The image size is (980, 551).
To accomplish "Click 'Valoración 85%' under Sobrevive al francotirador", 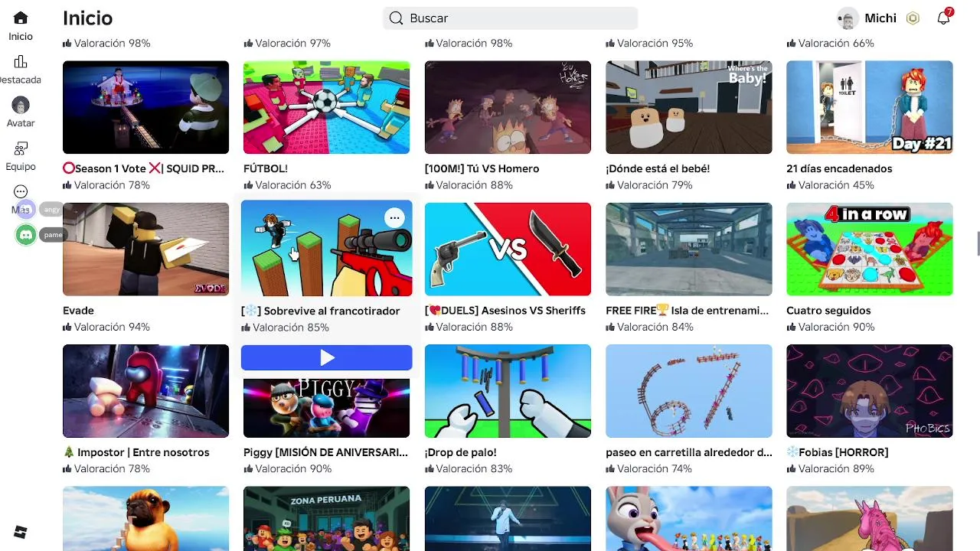I will pyautogui.click(x=285, y=328).
